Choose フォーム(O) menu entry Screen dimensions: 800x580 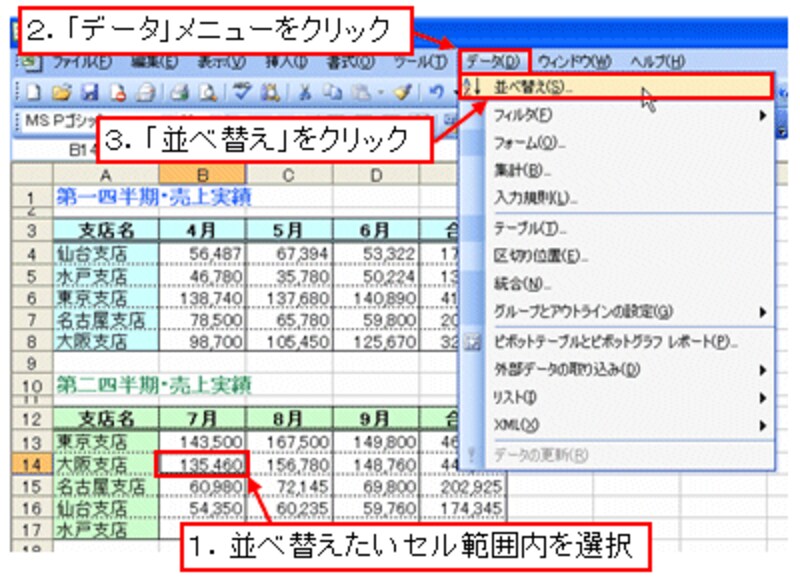coord(617,143)
